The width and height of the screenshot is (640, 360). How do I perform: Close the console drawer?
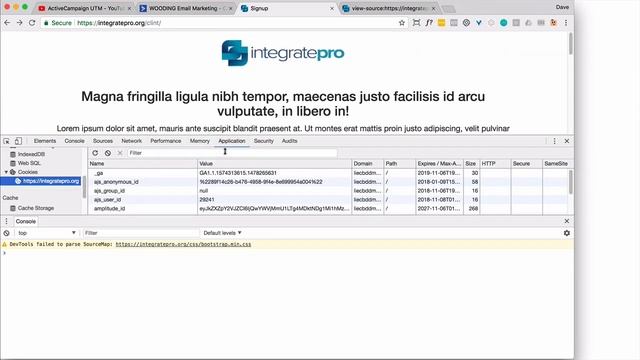[567, 221]
